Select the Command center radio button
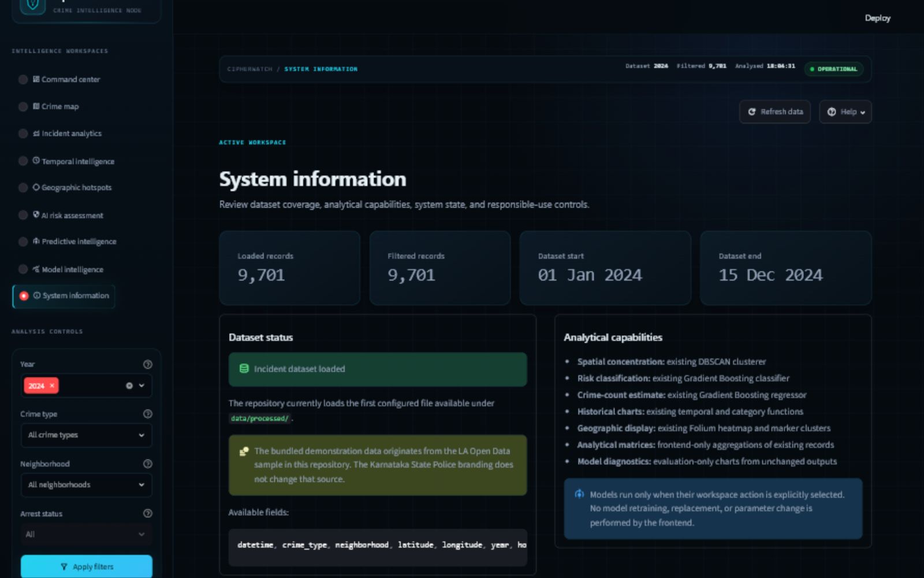 click(23, 80)
